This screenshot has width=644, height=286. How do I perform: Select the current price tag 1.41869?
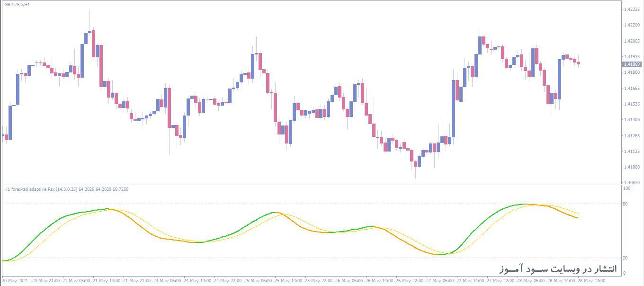632,64
